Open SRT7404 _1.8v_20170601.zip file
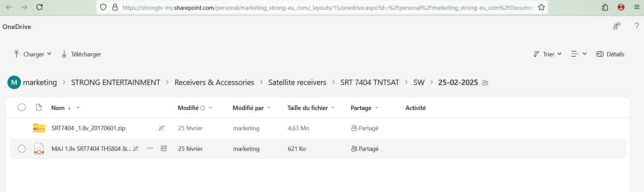The width and height of the screenshot is (644, 192). pyautogui.click(x=88, y=128)
